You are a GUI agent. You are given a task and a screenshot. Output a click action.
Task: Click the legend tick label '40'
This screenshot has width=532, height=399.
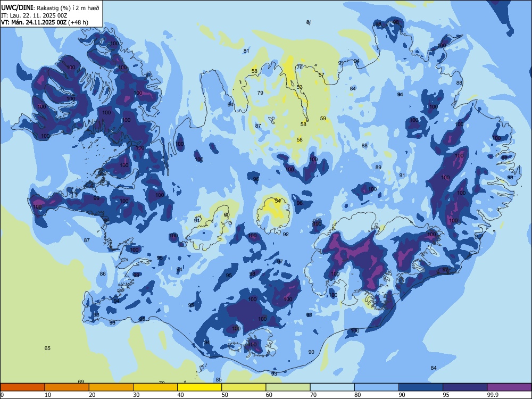tap(180, 395)
